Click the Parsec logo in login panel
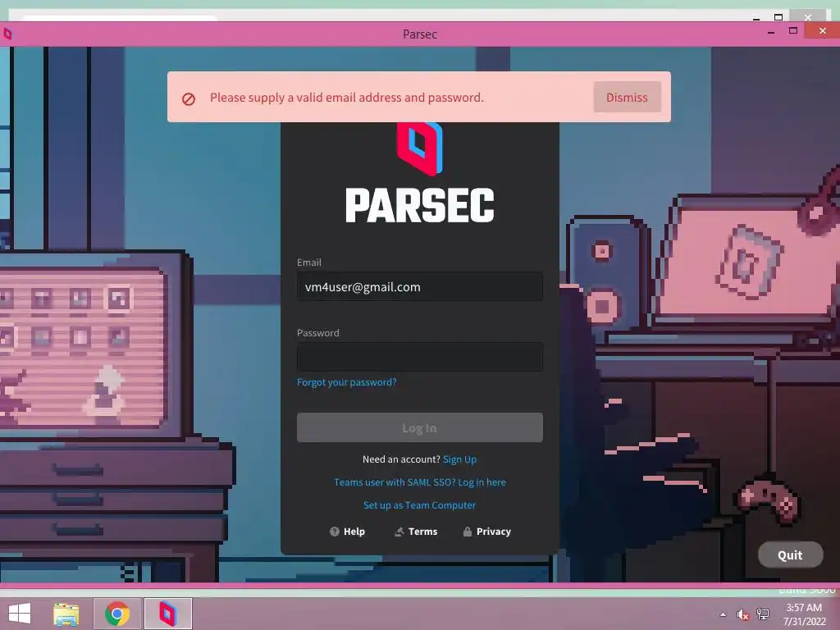840x630 pixels. coord(419,148)
